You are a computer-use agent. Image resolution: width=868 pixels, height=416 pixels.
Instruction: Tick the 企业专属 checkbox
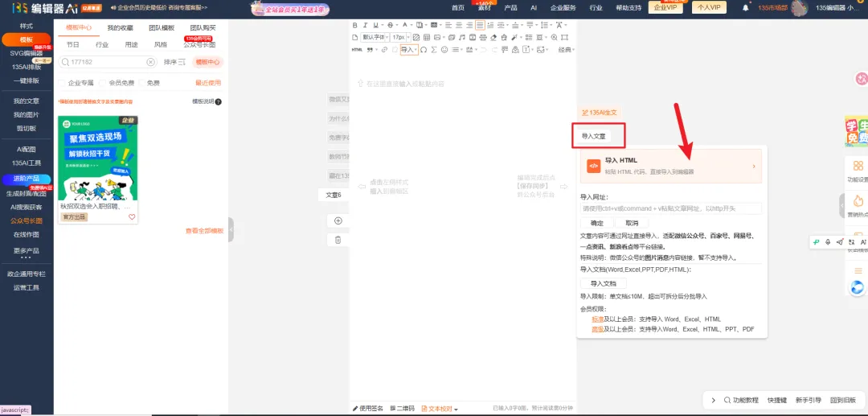click(62, 83)
